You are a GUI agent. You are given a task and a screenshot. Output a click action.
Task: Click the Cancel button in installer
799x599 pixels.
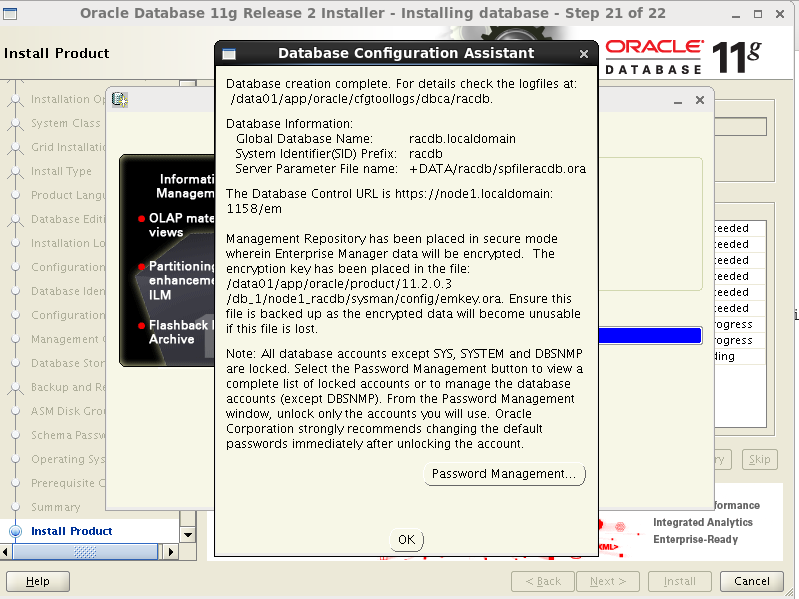click(752, 581)
